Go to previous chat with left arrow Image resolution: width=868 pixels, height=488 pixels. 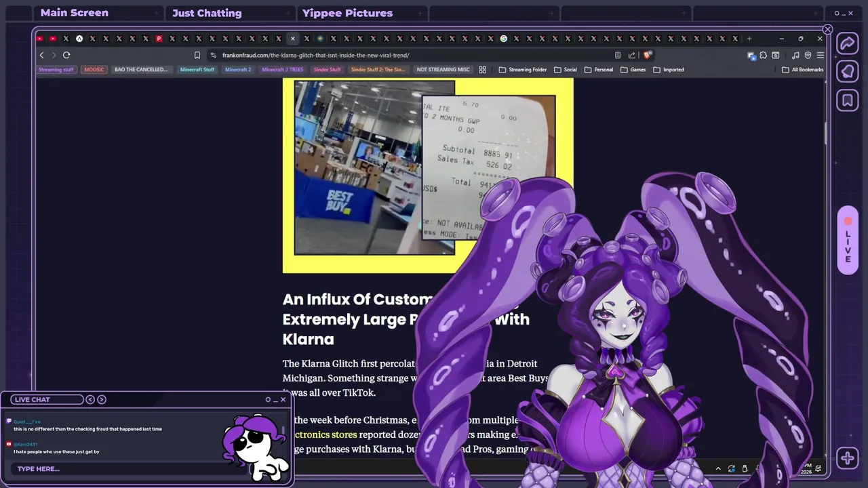pos(90,399)
